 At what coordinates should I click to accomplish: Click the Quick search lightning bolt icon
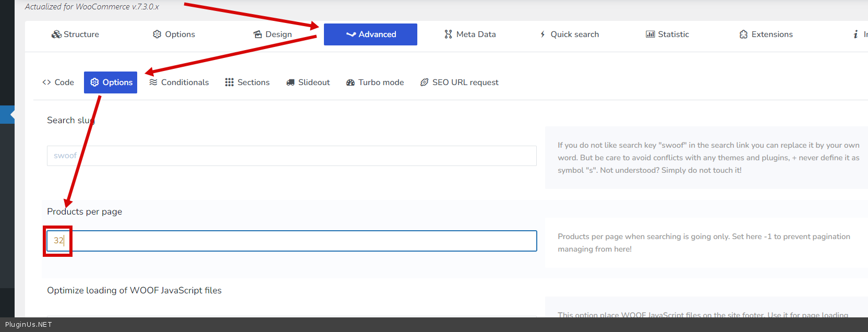point(542,34)
